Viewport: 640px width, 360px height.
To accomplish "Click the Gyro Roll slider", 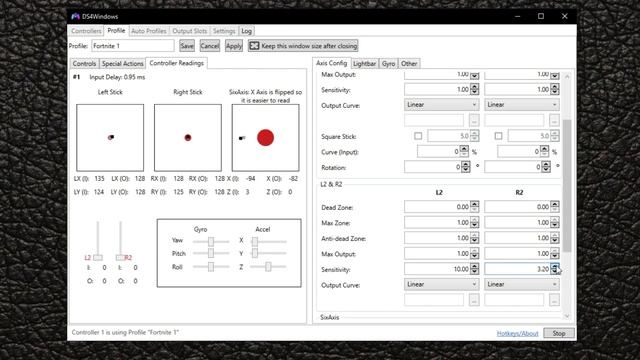I will [211, 267].
